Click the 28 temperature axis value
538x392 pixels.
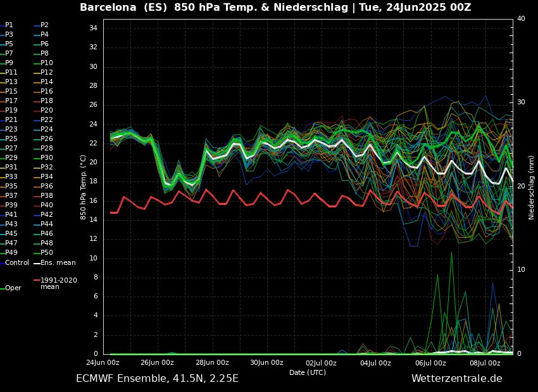(93, 85)
